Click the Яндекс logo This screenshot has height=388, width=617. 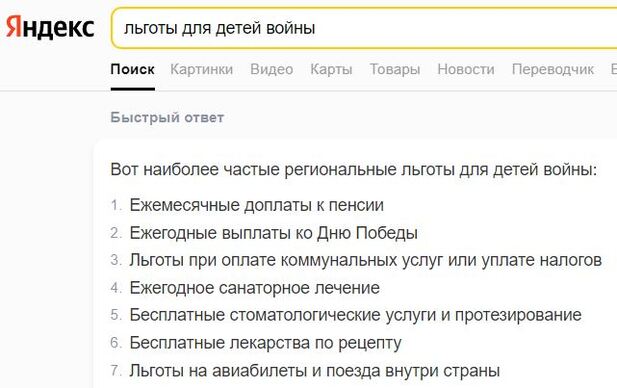(50, 28)
